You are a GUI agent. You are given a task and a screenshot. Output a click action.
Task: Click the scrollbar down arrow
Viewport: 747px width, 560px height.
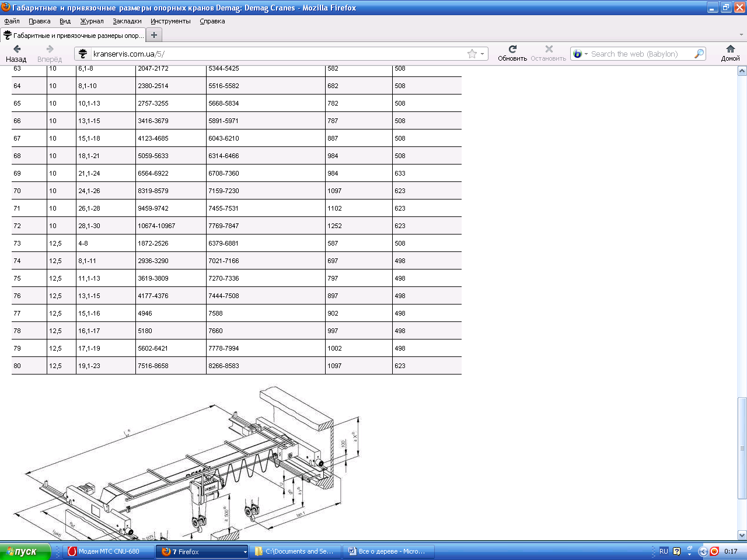[742, 535]
